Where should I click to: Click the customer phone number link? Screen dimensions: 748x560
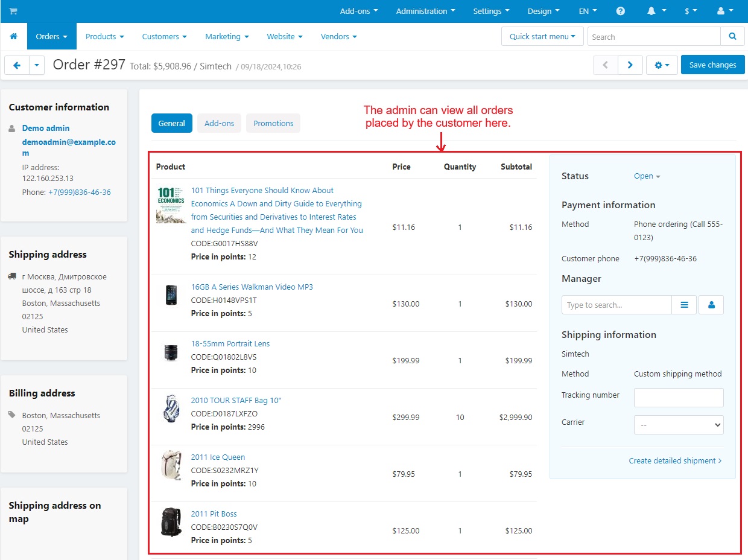coord(80,192)
